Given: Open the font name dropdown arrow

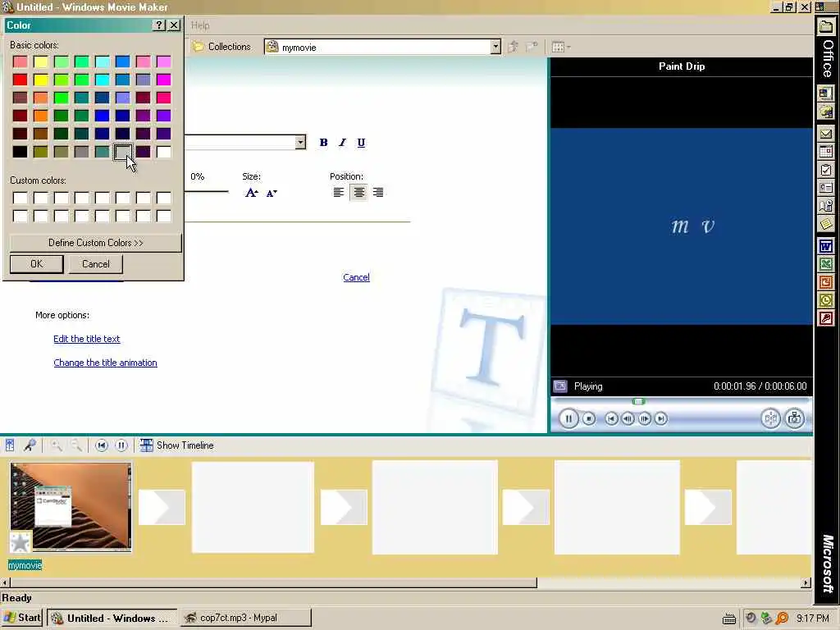Looking at the screenshot, I should point(300,143).
